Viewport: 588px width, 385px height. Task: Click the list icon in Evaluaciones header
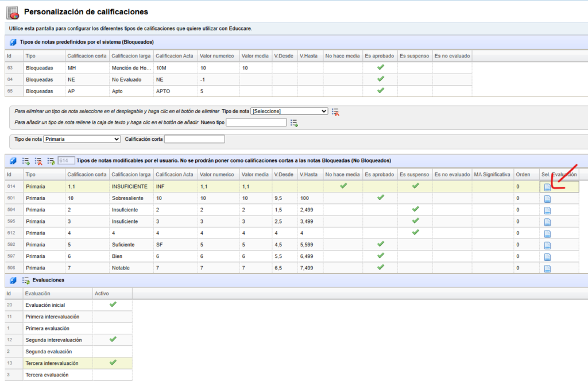click(x=26, y=280)
